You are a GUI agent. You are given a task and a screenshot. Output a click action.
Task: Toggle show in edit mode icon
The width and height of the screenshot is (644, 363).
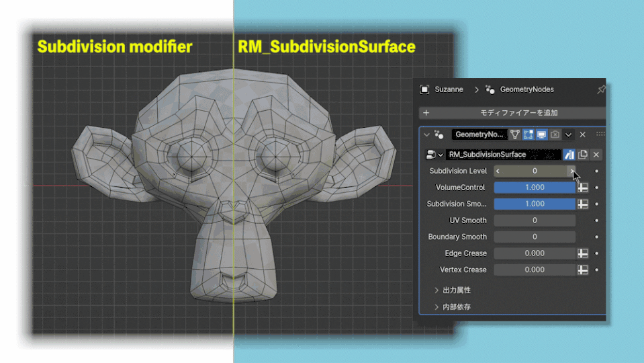(528, 134)
